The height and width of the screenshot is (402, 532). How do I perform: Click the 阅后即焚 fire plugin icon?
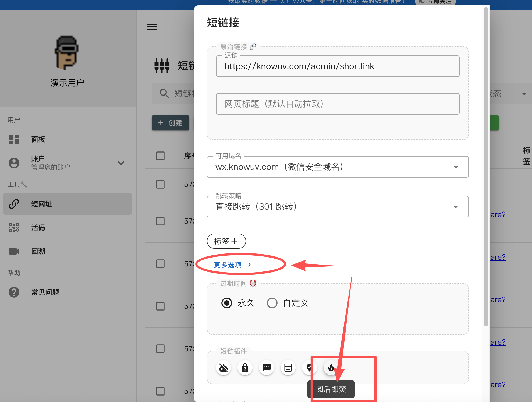331,367
